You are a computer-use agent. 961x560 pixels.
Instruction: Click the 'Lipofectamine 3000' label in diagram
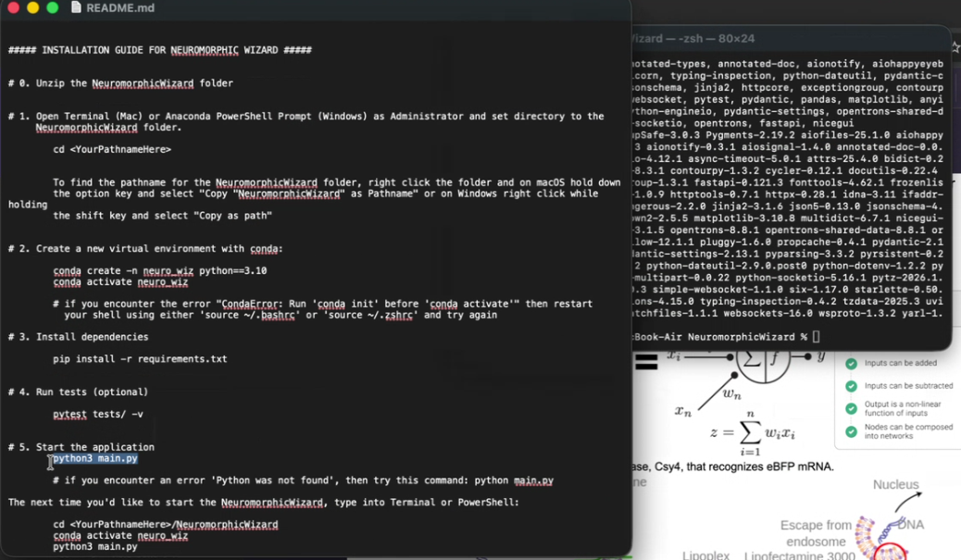click(799, 555)
